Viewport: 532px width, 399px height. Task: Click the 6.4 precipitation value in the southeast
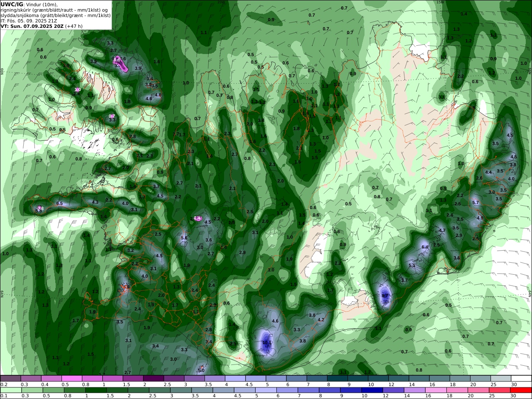tap(425, 247)
